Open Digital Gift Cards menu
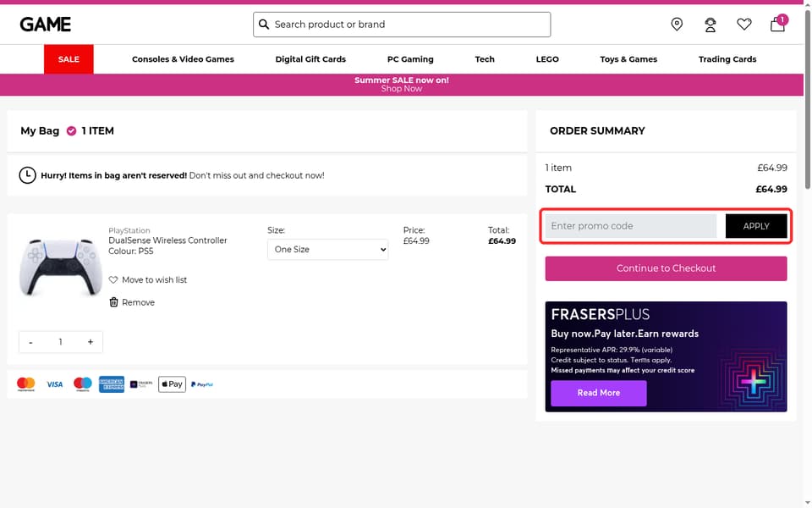812x508 pixels. (310, 59)
